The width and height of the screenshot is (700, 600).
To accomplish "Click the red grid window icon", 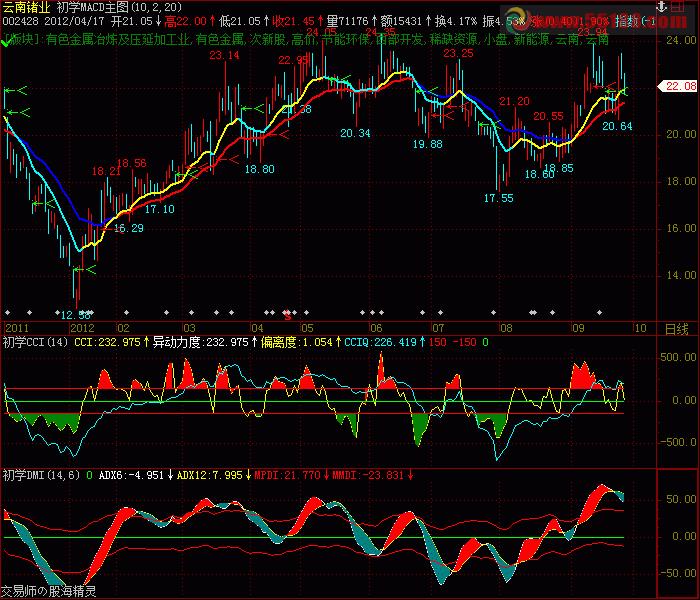I will click(678, 7).
